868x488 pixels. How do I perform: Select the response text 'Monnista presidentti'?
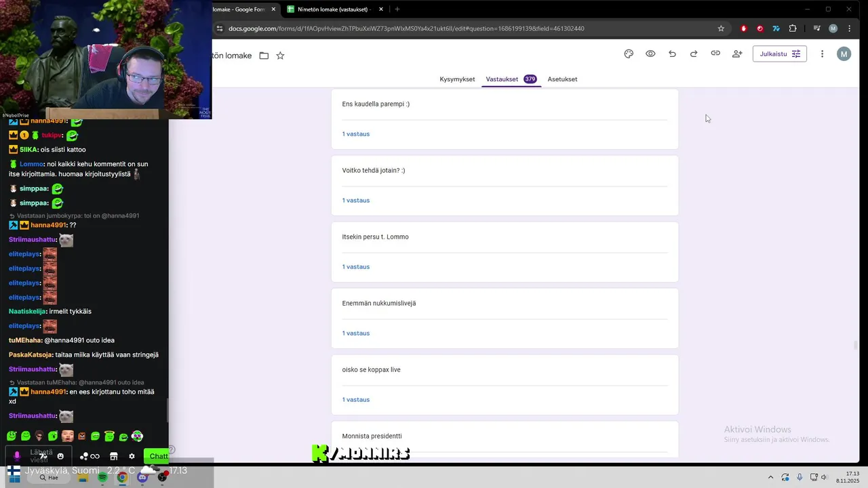tap(372, 436)
